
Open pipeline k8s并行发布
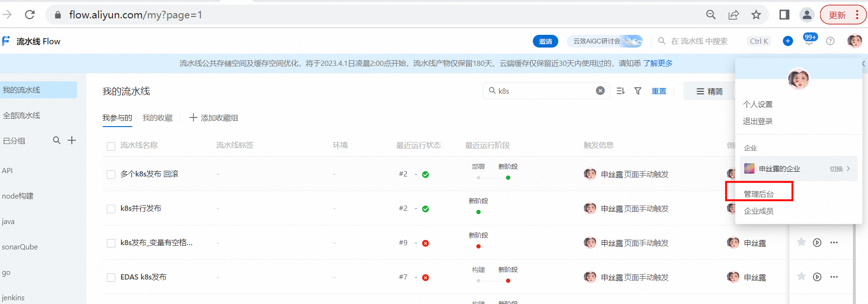141,208
